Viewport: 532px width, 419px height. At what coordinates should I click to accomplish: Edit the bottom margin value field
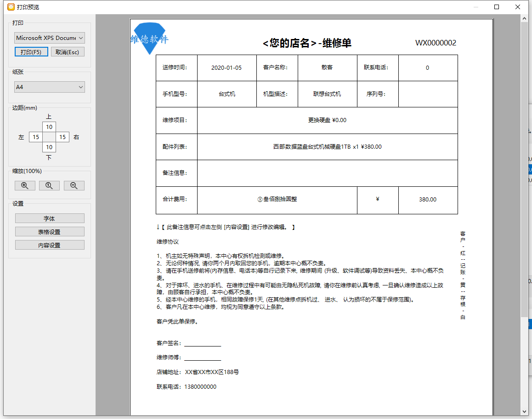tap(49, 147)
